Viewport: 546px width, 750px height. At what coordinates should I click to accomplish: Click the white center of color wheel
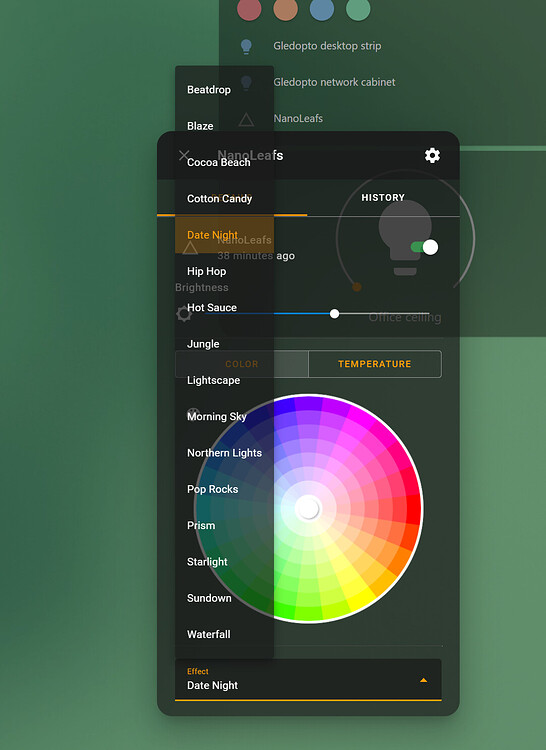click(x=308, y=508)
